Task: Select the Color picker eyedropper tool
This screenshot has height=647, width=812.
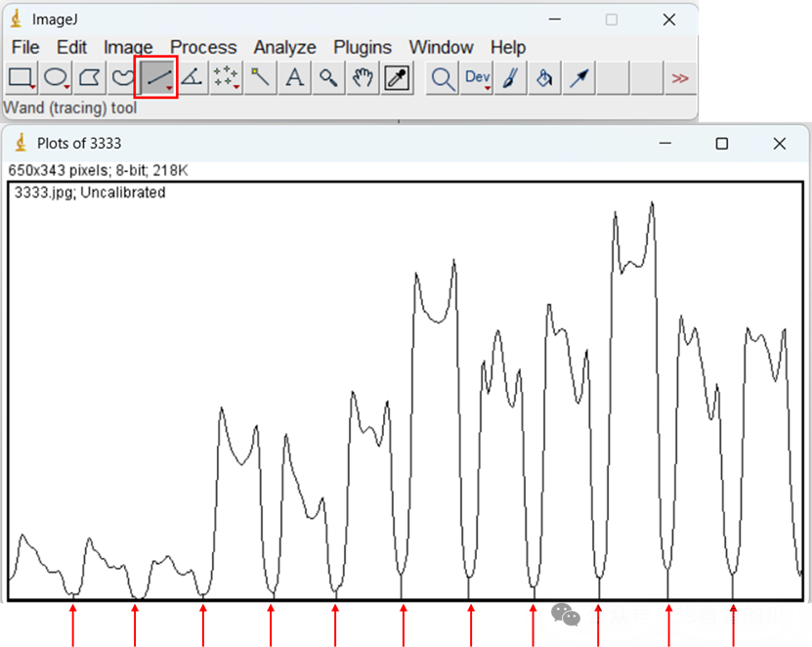Action: tap(397, 78)
